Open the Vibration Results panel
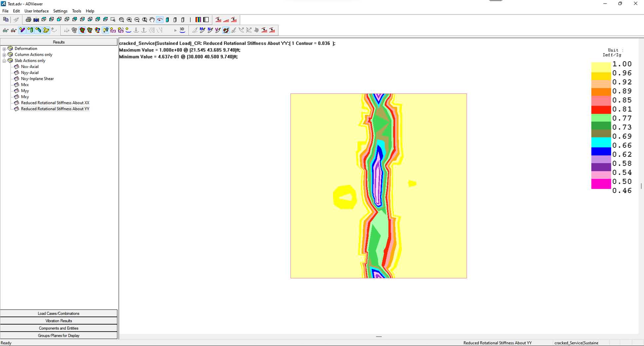644x346 pixels. [58, 321]
